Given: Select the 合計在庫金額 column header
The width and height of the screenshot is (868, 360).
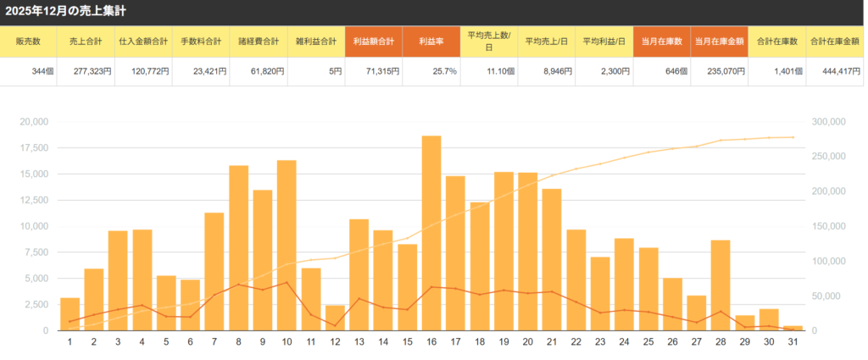Looking at the screenshot, I should point(836,42).
